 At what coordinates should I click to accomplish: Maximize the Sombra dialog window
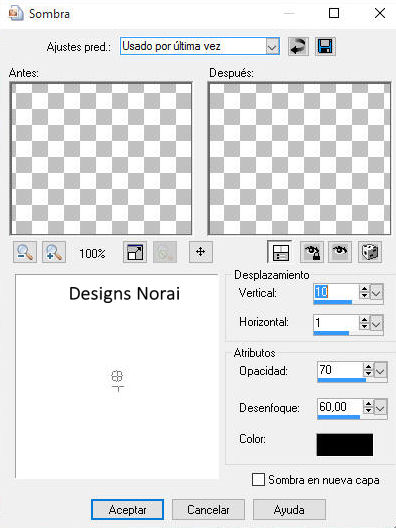(334, 13)
